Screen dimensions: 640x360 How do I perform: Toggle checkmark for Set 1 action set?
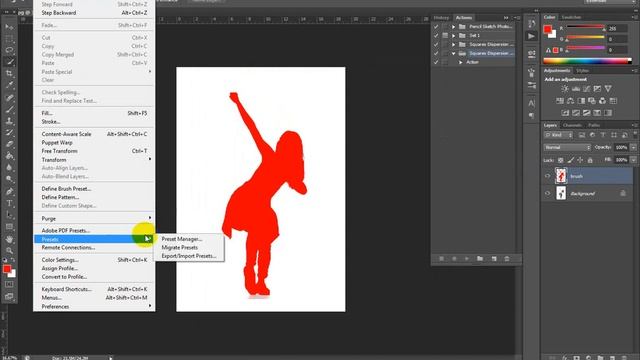pos(436,36)
